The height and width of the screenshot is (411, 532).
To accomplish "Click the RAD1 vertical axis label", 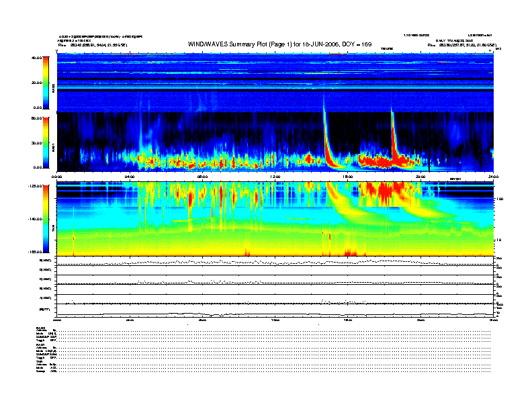I will pyautogui.click(x=53, y=147).
